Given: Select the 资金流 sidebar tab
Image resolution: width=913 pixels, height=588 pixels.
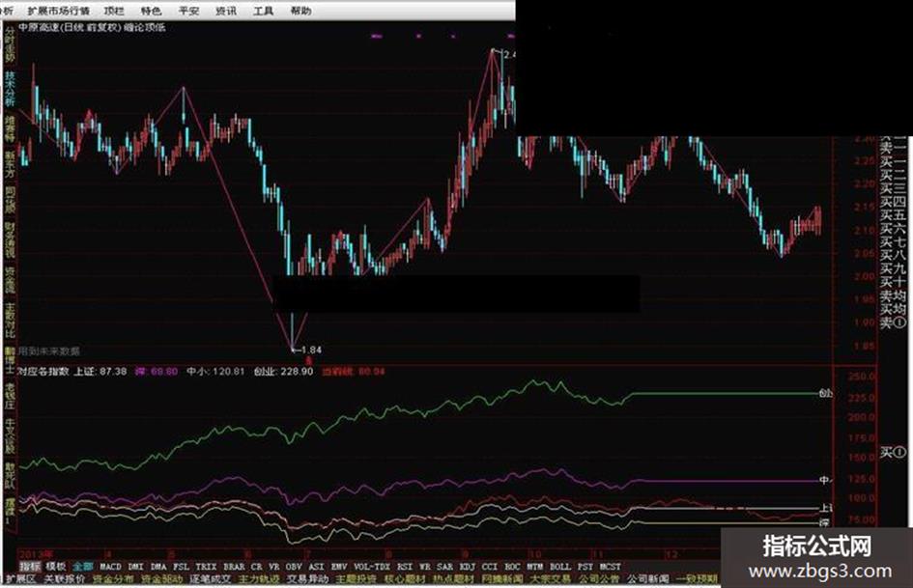Looking at the screenshot, I should coord(10,281).
